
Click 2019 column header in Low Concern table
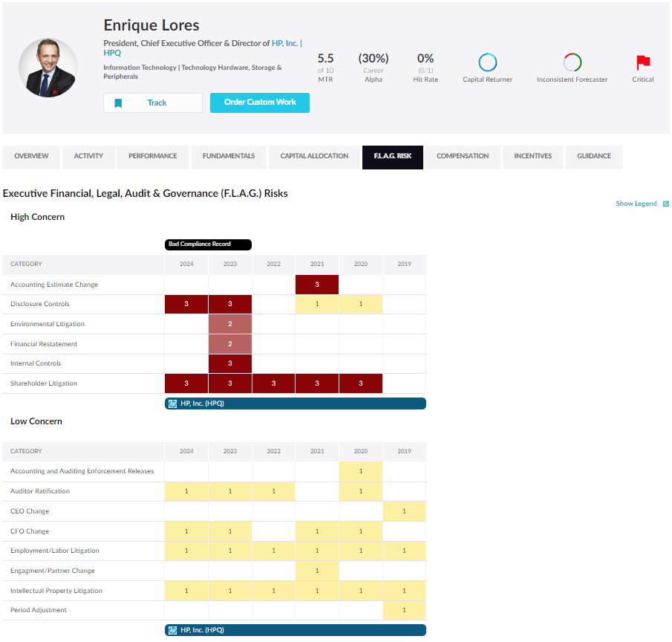pos(404,451)
